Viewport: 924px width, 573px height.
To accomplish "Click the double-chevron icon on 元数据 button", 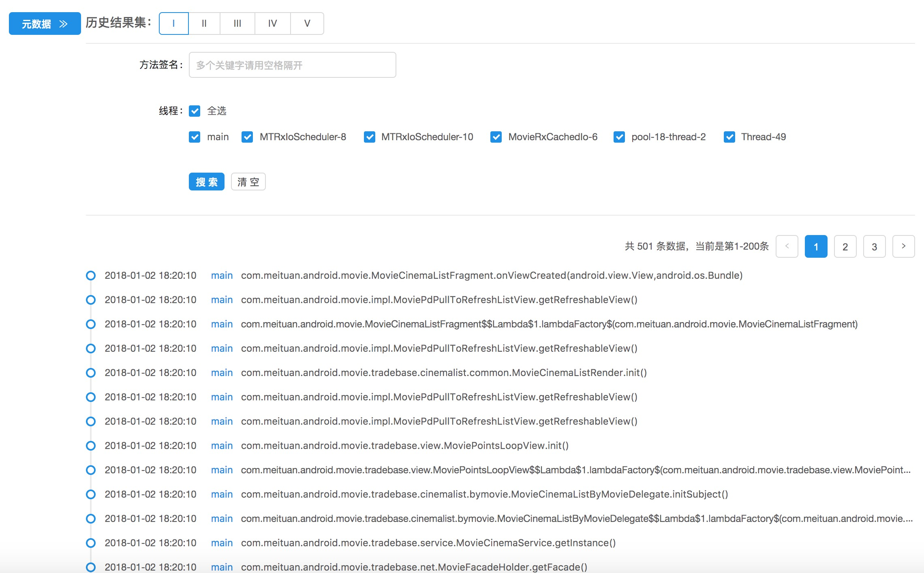I will (x=63, y=24).
